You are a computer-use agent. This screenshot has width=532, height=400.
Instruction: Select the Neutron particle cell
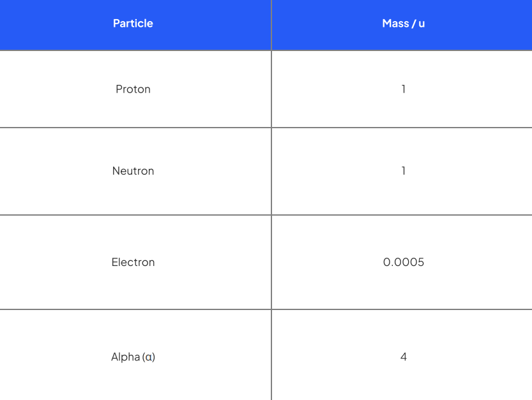coord(133,171)
